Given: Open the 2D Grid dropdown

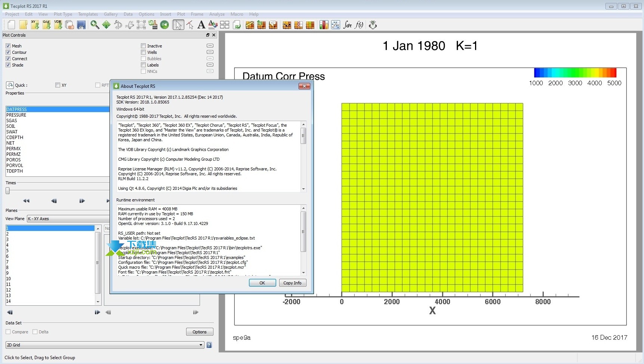Looking at the screenshot, I should click(x=105, y=345).
